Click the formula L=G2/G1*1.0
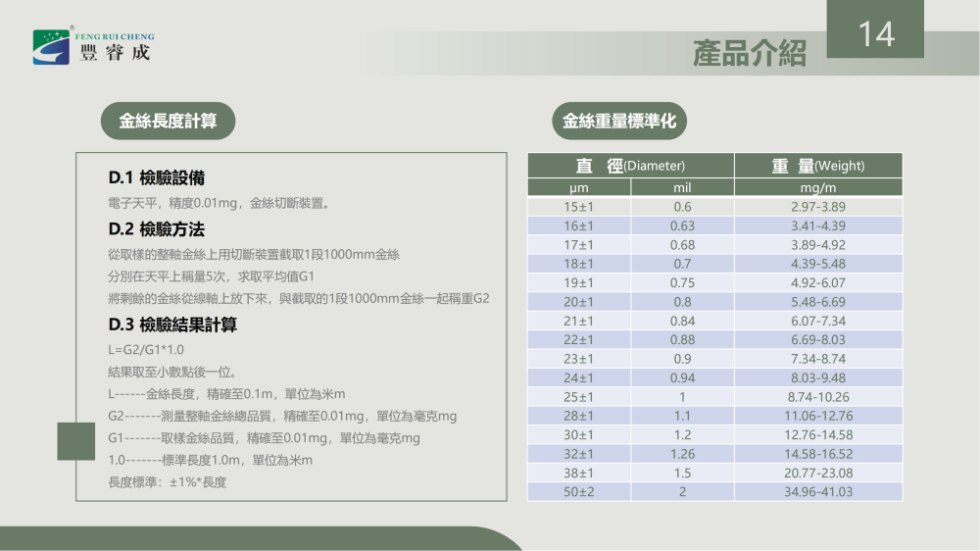980x551 pixels. coord(146,350)
